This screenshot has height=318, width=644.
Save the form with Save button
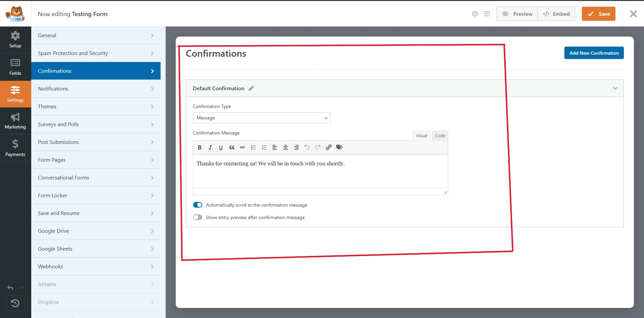(x=599, y=14)
